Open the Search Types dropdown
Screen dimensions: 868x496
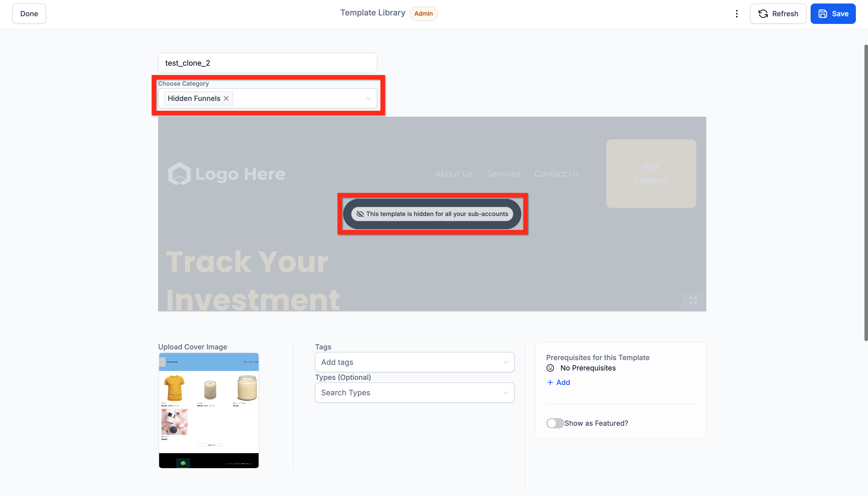[414, 393]
